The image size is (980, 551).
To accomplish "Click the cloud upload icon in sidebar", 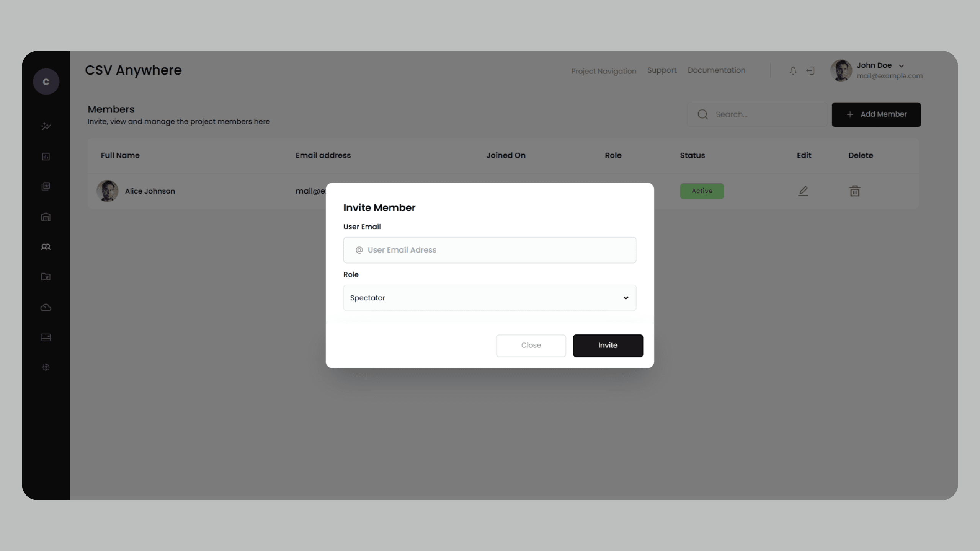I will coord(46,308).
